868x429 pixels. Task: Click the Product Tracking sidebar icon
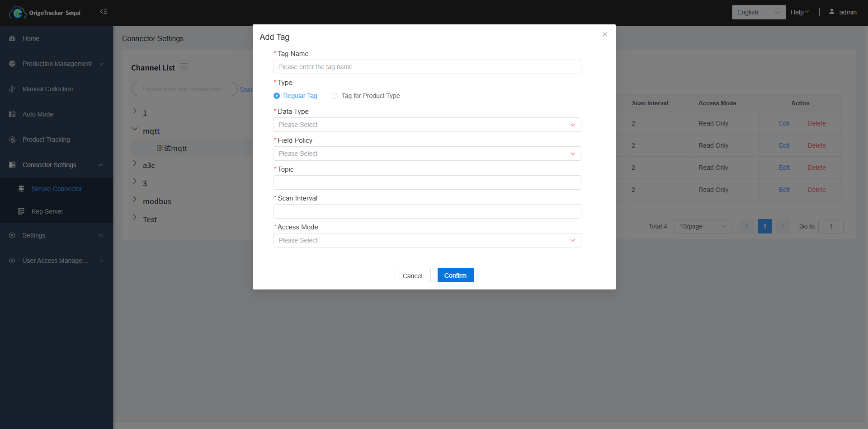coord(12,140)
